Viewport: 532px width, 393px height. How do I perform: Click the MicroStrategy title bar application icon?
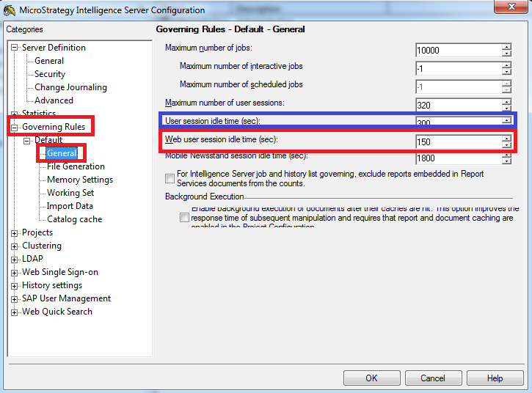pyautogui.click(x=10, y=10)
